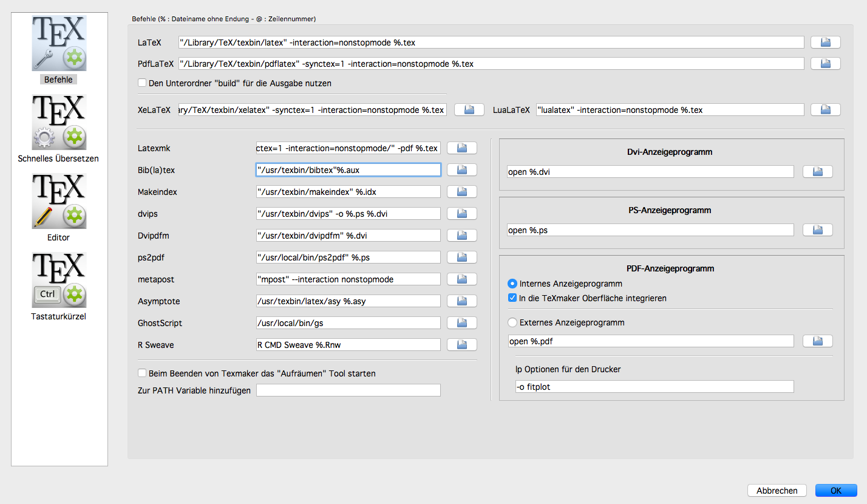The width and height of the screenshot is (867, 504).
Task: Open the Schnelles Übersetzen settings page
Action: point(59,129)
